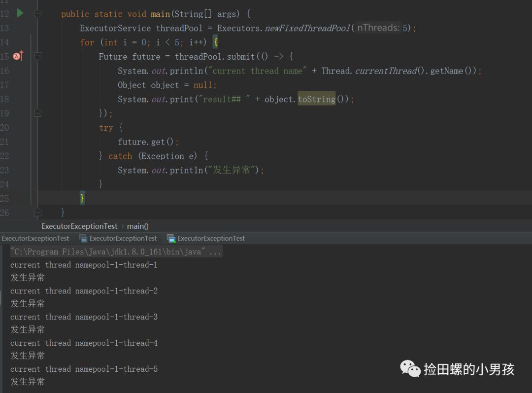The width and height of the screenshot is (532, 393).
Task: Click future.get() on line 21
Action: [x=145, y=142]
